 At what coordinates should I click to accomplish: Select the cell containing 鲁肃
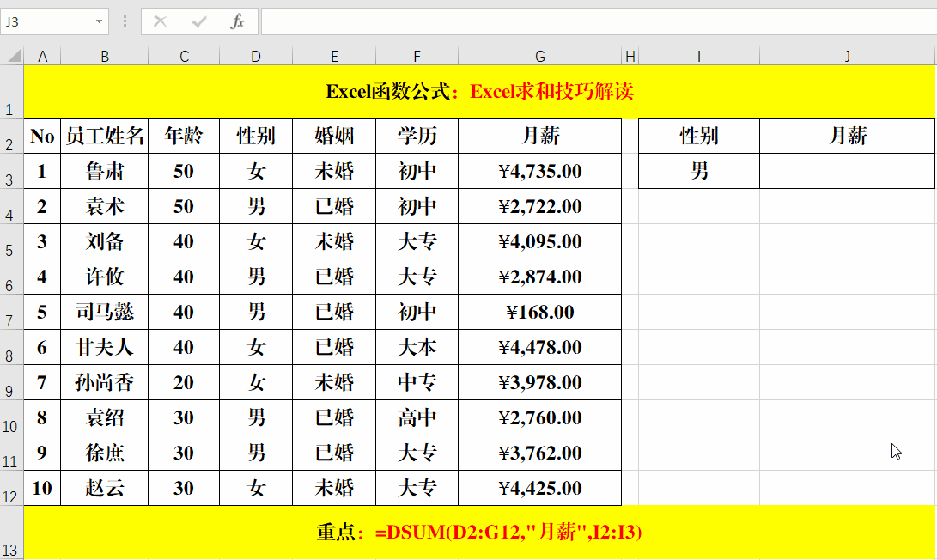coord(104,171)
